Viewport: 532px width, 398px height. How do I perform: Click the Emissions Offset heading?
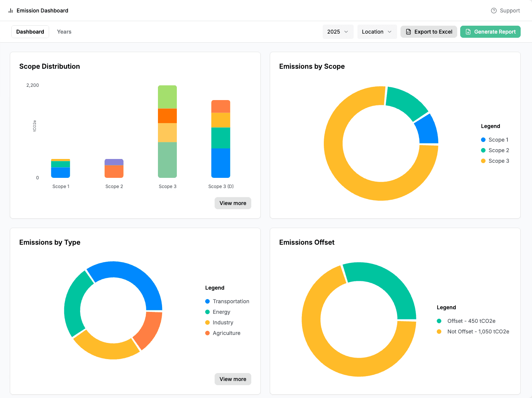tap(307, 242)
